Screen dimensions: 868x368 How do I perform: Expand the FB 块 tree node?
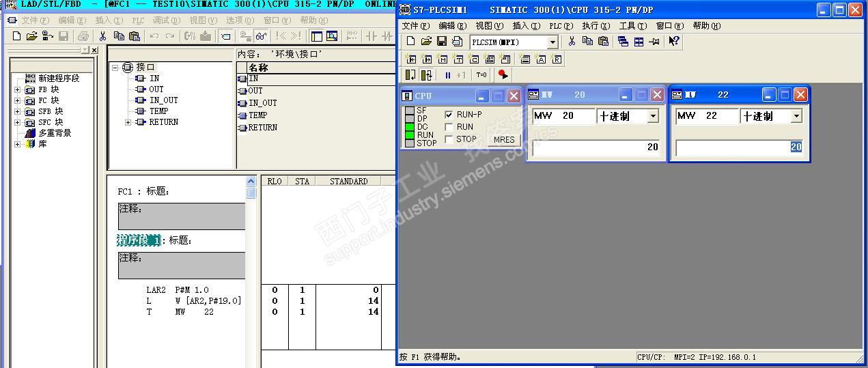[17, 89]
